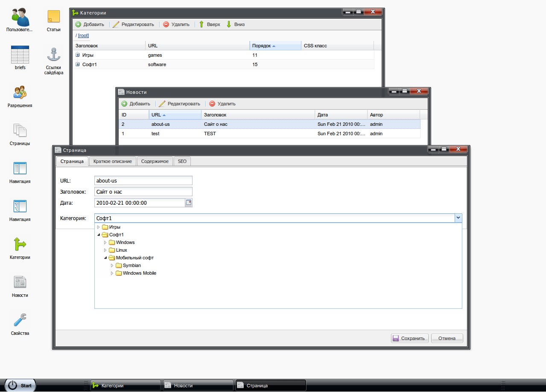
Task: Click the Start button on taskbar
Action: (20, 385)
